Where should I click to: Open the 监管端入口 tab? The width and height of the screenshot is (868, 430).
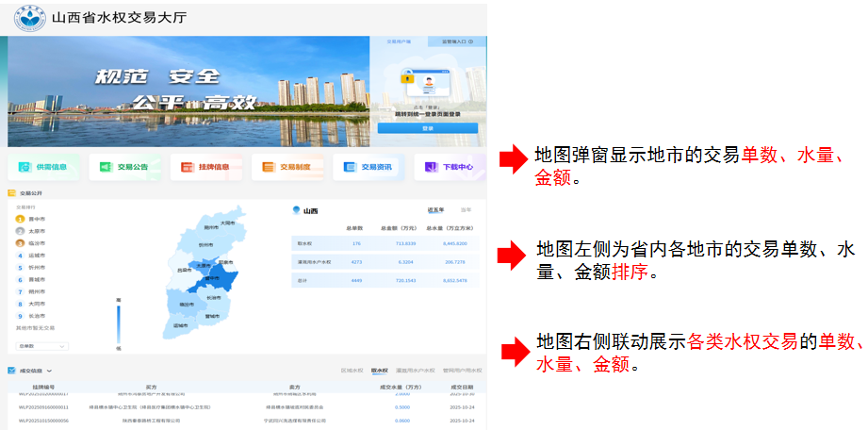point(457,42)
